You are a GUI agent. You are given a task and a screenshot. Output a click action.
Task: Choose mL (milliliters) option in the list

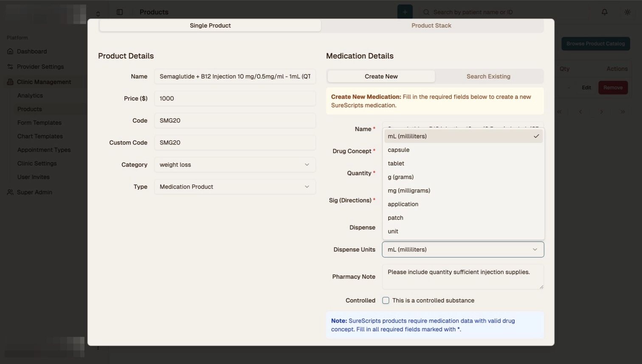click(463, 136)
